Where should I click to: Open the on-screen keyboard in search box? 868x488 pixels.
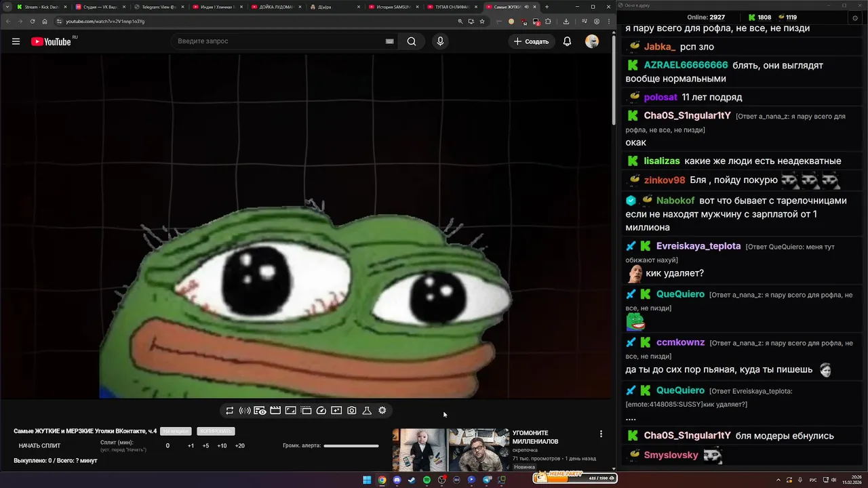pyautogui.click(x=389, y=41)
